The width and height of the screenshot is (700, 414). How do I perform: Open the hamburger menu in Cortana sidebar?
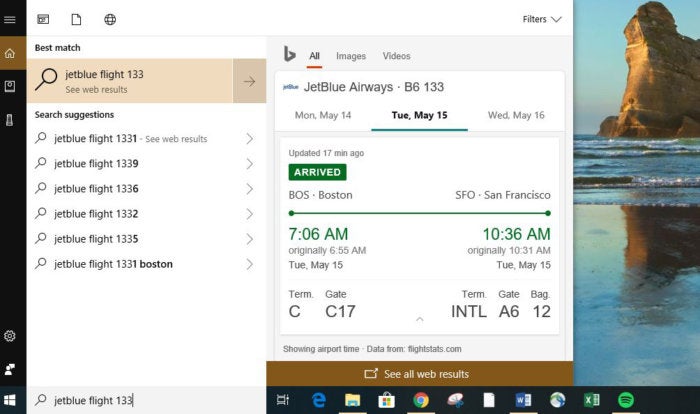click(10, 19)
